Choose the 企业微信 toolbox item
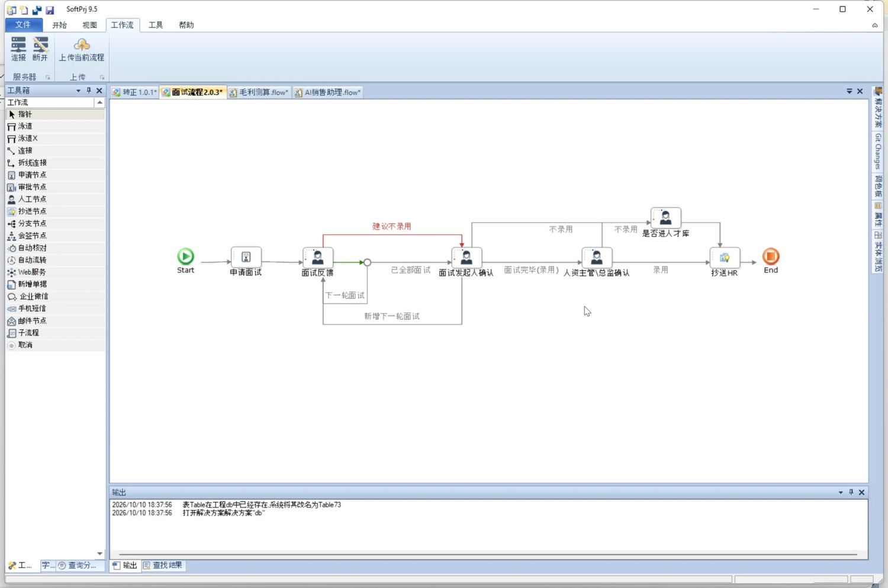Screen dimensions: 888x588 55,296
